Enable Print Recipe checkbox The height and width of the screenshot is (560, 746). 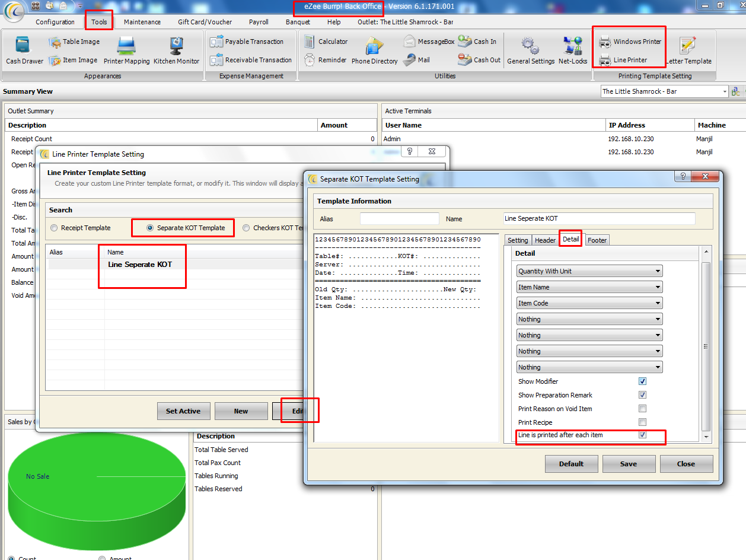642,422
